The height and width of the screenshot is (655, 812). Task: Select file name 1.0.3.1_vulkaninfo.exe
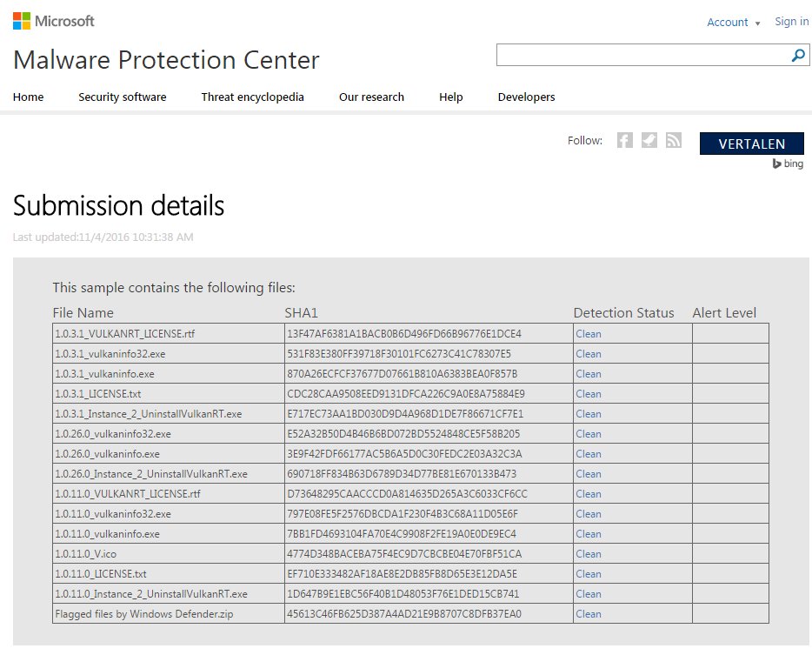104,374
